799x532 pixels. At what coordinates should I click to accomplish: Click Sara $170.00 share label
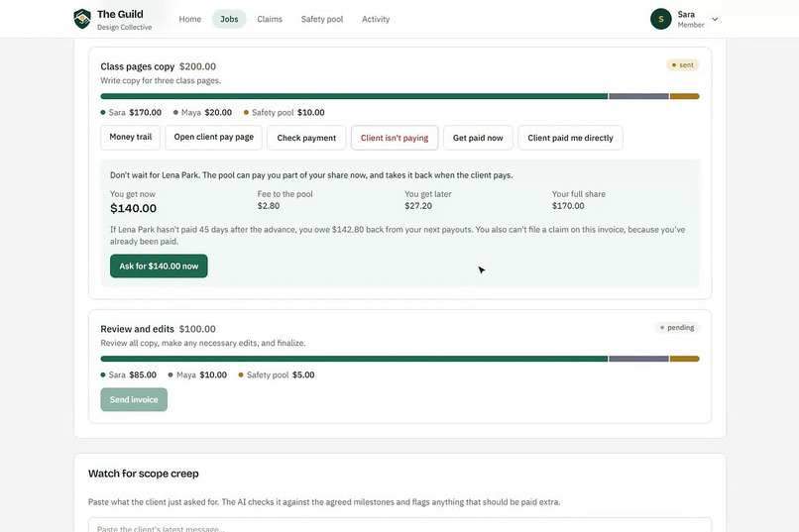(x=131, y=113)
